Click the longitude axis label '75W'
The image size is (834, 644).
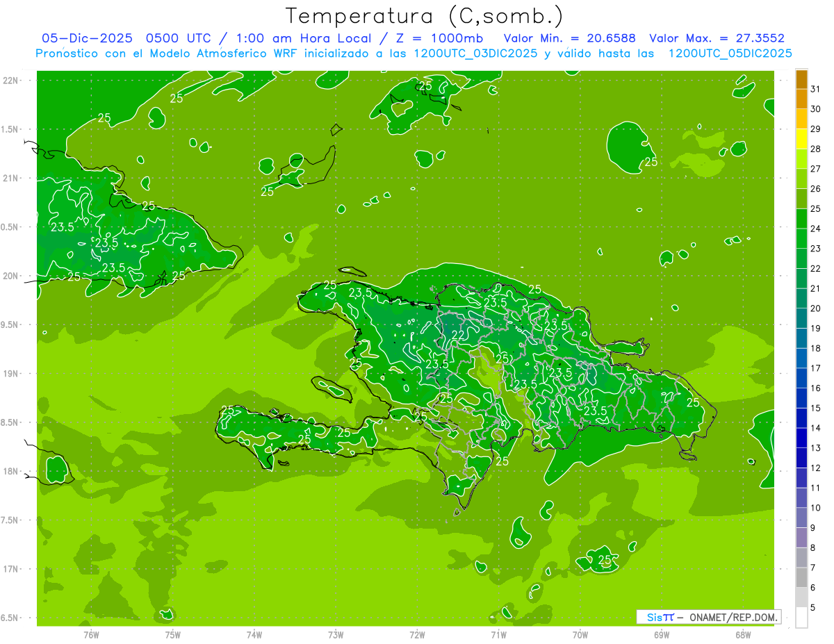pos(173,635)
